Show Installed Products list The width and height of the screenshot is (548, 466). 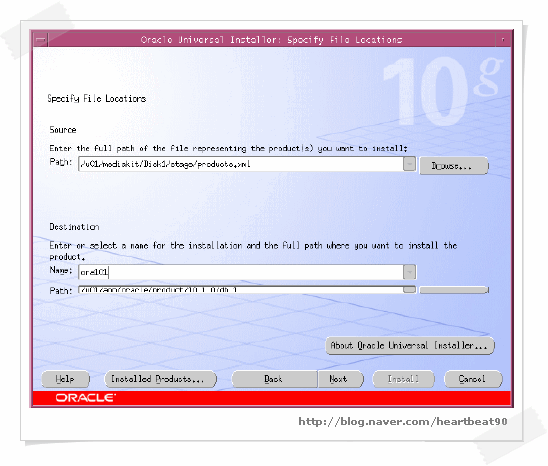click(160, 379)
